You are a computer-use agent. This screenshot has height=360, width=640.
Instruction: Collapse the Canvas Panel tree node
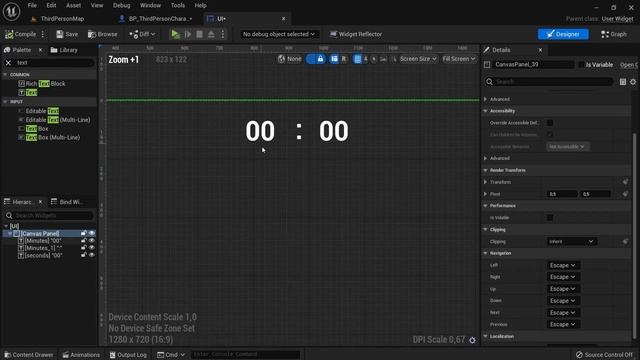point(10,233)
